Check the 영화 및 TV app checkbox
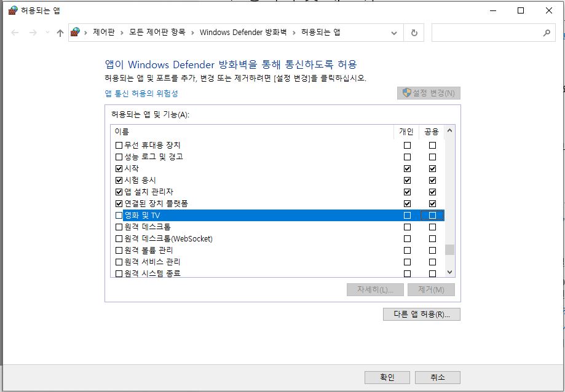 pyautogui.click(x=119, y=215)
